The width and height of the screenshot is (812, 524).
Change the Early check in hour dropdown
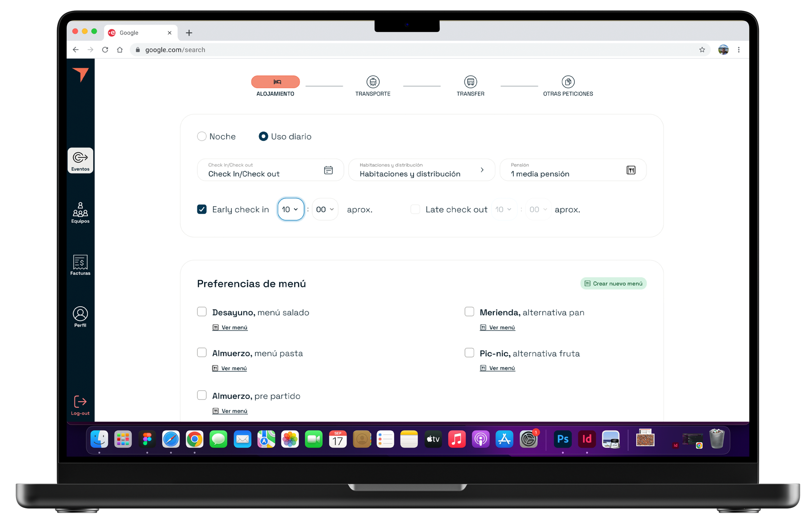(291, 209)
